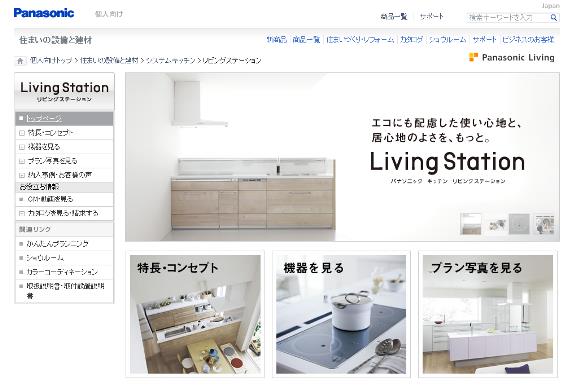The height and width of the screenshot is (392, 576).
Task: Open 特長・コンセプト in the sidebar menu
Action: (64, 133)
